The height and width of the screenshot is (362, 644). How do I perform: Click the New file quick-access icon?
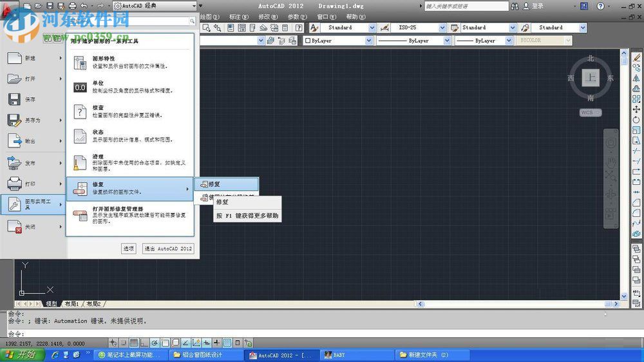tap(27, 6)
